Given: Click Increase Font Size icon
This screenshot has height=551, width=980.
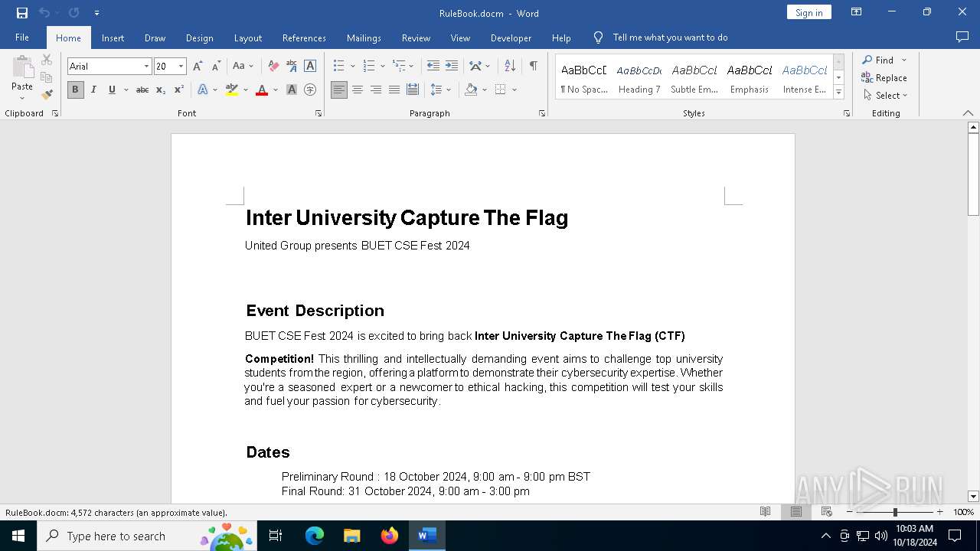Looking at the screenshot, I should [198, 67].
